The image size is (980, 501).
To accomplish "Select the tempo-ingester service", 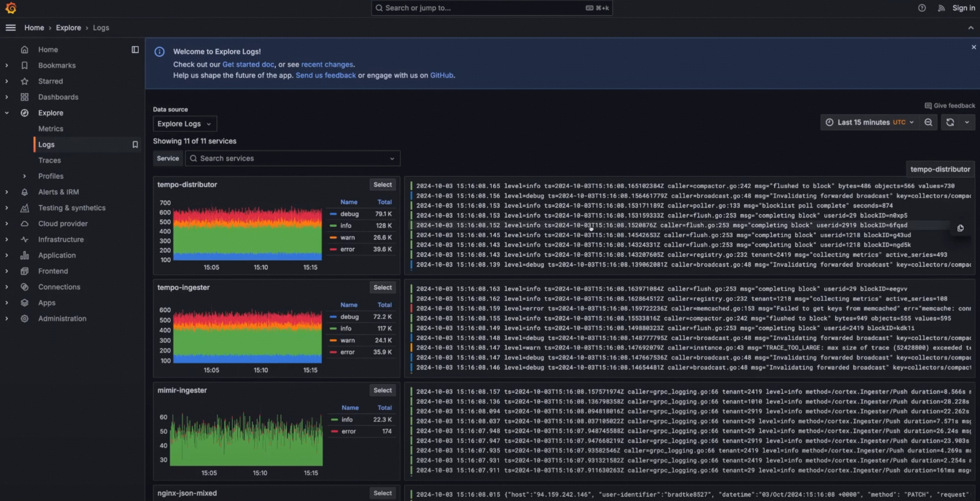I will (382, 287).
